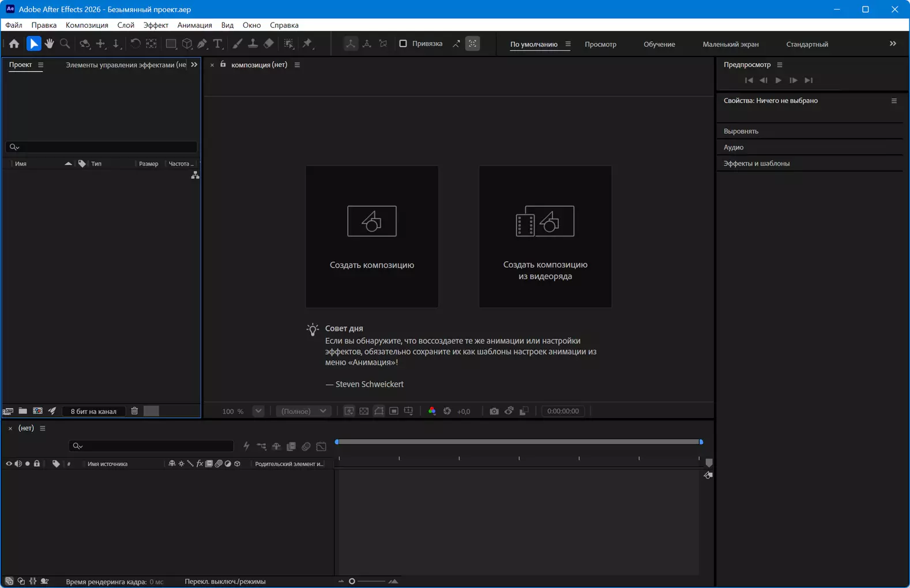Open the composition panel hamburger menu
The width and height of the screenshot is (910, 588).
click(x=297, y=65)
